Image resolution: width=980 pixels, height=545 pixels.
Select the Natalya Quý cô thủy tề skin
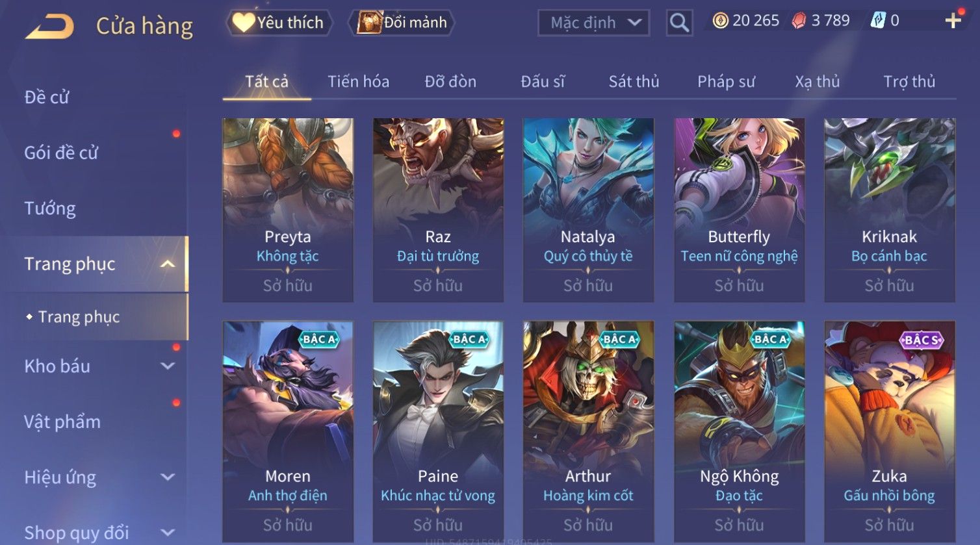coord(588,210)
